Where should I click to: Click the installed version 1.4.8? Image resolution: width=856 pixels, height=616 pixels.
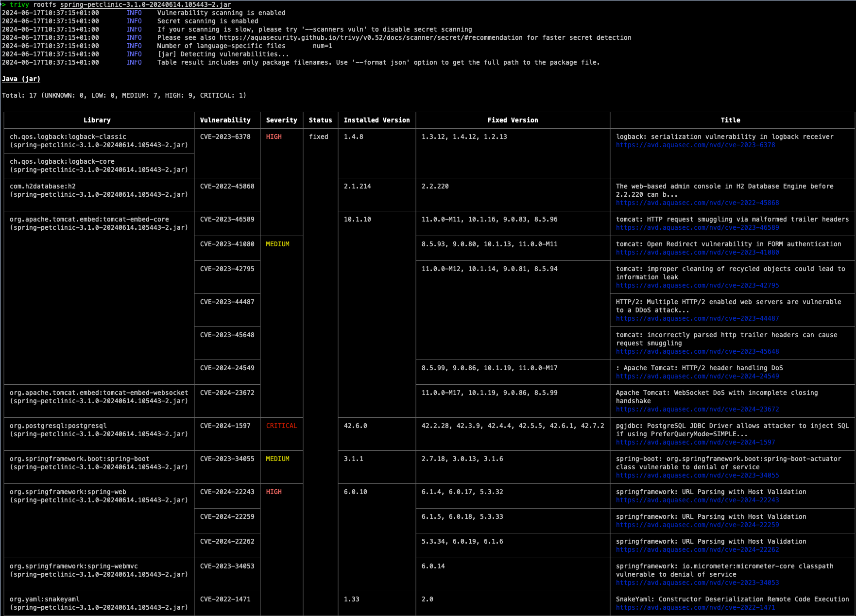point(354,137)
